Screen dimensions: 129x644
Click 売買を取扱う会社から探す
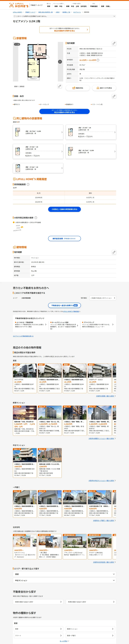91,602
